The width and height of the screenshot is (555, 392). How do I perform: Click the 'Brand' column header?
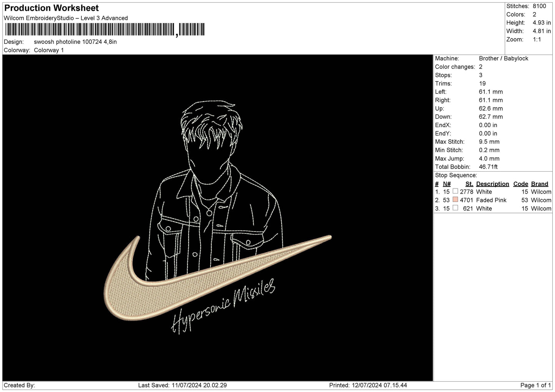point(540,184)
